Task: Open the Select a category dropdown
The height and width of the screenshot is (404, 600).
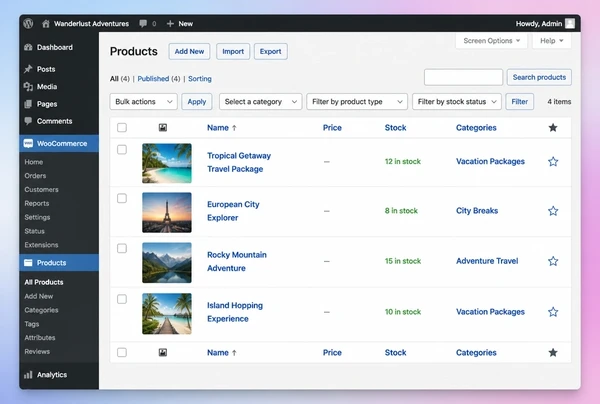Action: (x=261, y=102)
